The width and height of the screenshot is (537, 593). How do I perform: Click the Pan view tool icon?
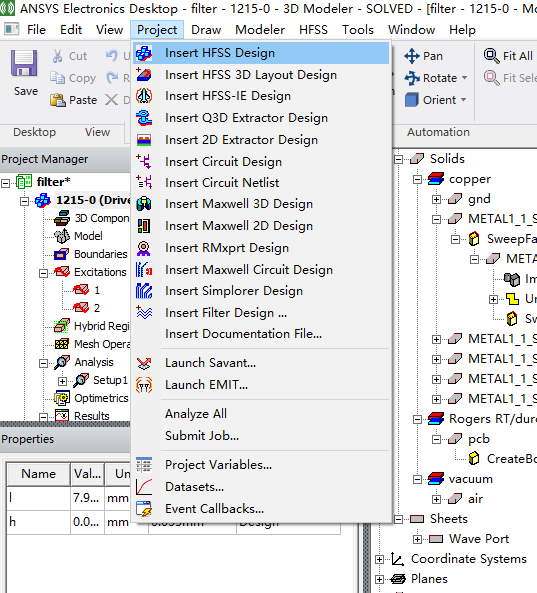click(411, 56)
